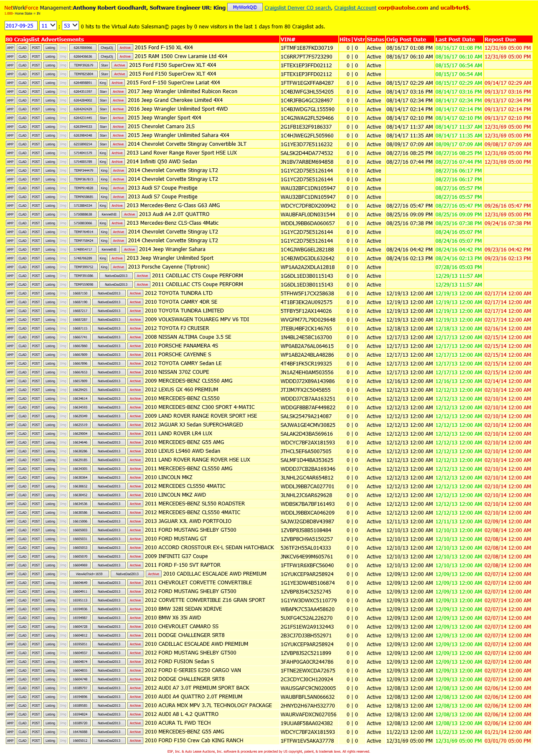Archive the 2015 Ford F-150 SuperCrew Lariat ad

[117, 83]
